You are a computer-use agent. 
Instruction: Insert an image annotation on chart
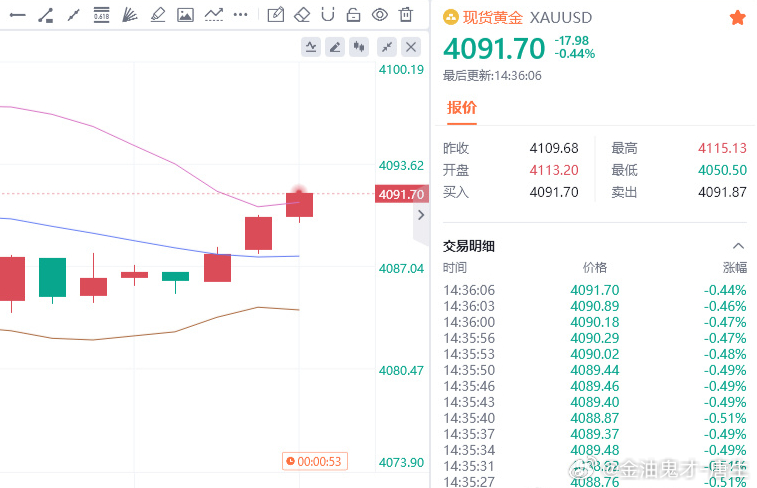point(185,15)
